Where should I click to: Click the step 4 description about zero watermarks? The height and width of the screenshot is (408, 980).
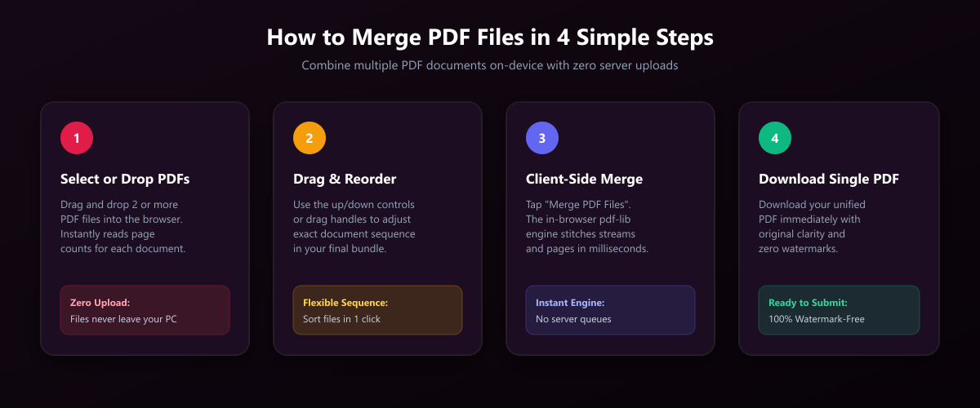click(x=812, y=226)
